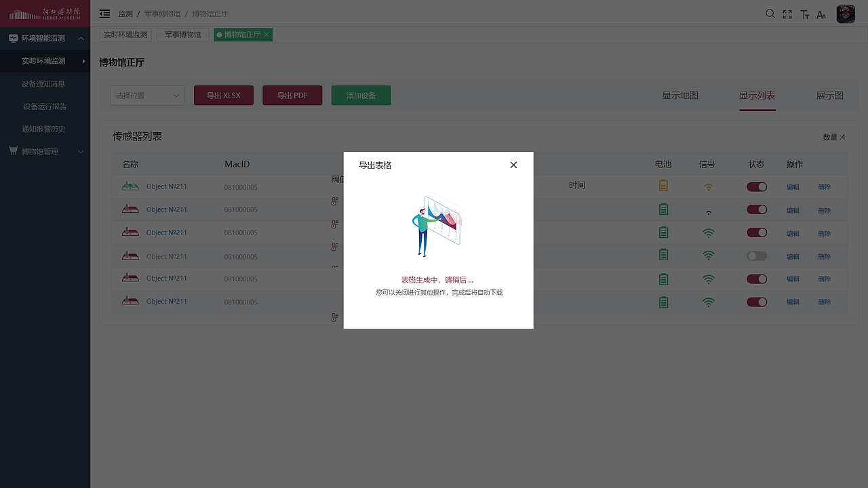868x488 pixels.
Task: Open the 选择位置 location dropdown
Action: coord(147,95)
